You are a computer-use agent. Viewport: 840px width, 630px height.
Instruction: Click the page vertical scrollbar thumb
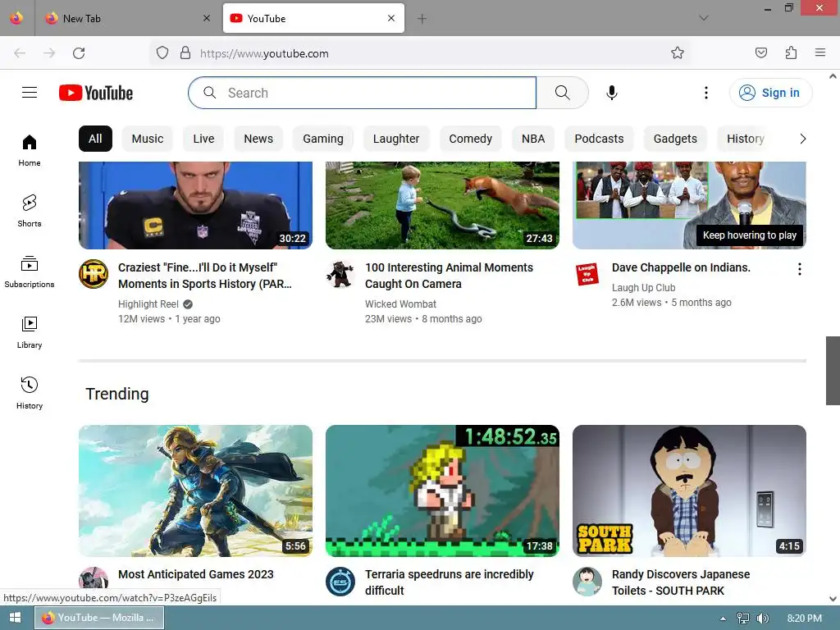click(x=833, y=371)
